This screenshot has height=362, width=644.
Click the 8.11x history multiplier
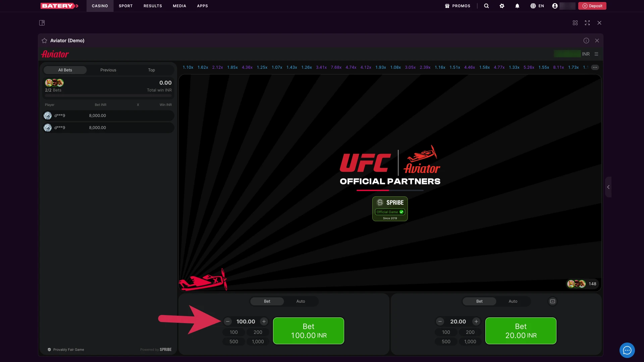tap(558, 67)
